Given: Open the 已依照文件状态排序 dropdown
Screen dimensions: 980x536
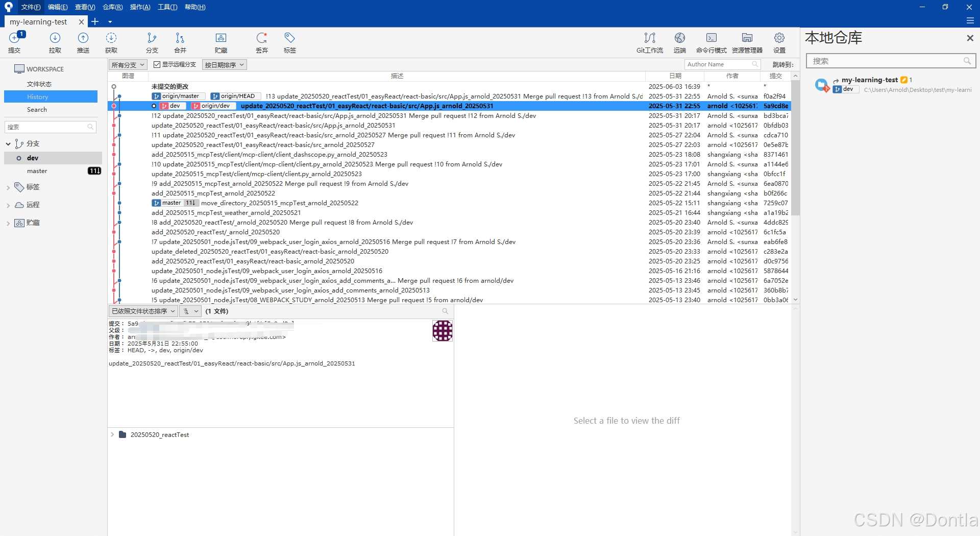Looking at the screenshot, I should point(143,311).
